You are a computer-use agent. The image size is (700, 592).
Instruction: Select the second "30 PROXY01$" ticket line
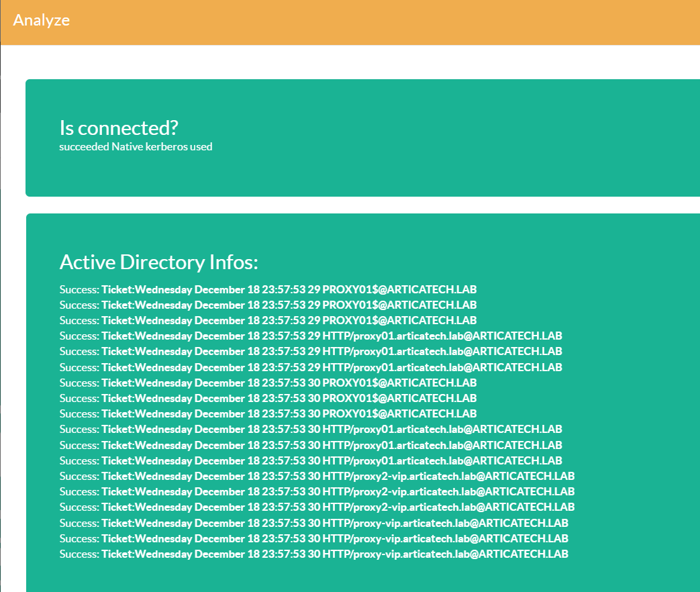[x=268, y=398]
